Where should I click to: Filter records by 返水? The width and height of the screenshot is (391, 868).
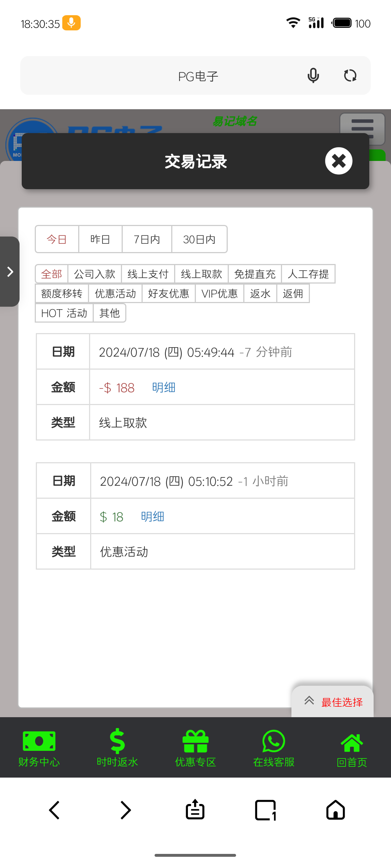[260, 294]
